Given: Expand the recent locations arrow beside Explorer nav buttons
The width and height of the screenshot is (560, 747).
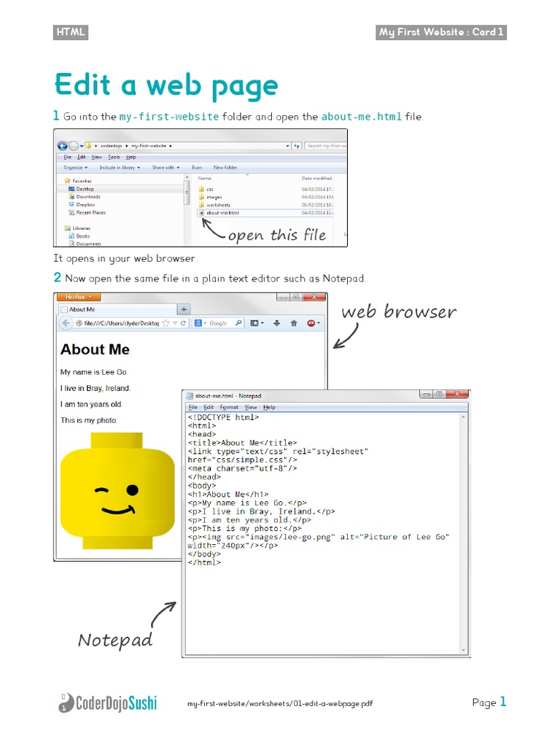Looking at the screenshot, I should [82, 146].
